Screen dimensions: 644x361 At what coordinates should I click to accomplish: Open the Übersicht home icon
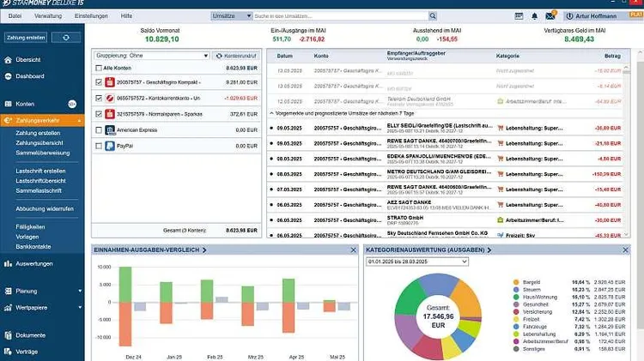point(8,60)
